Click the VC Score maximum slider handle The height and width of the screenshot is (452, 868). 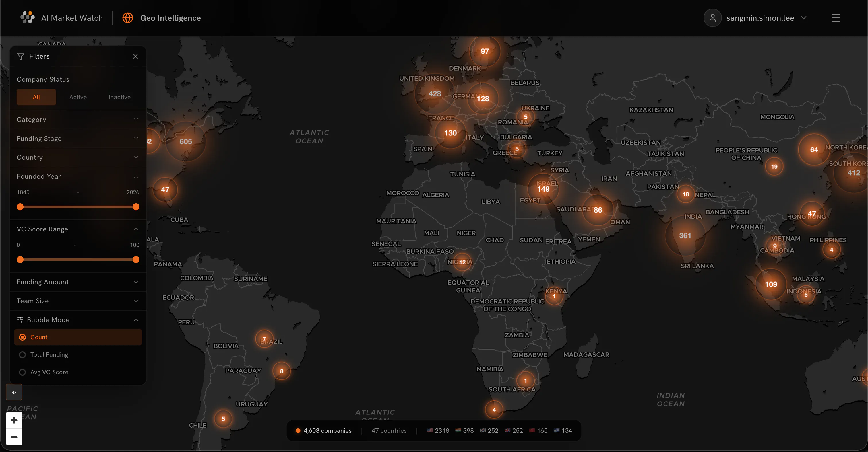pyautogui.click(x=136, y=260)
